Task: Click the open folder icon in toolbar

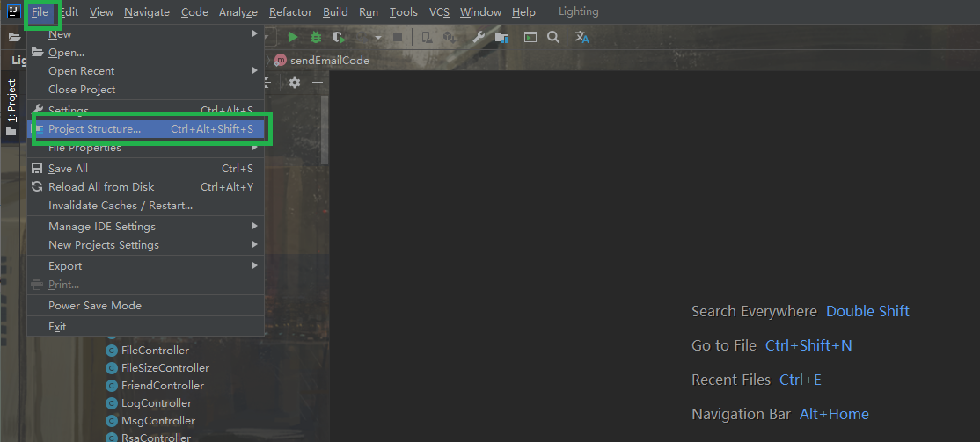Action: [x=14, y=38]
